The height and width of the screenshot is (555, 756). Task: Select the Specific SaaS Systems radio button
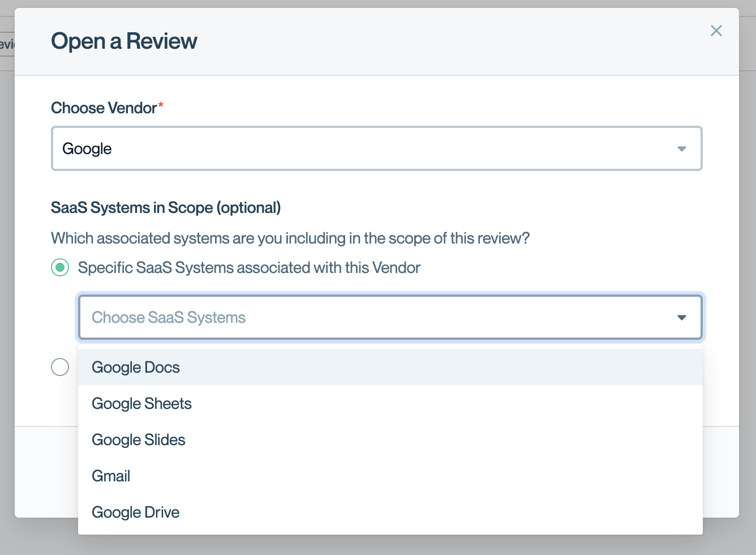[x=60, y=267]
